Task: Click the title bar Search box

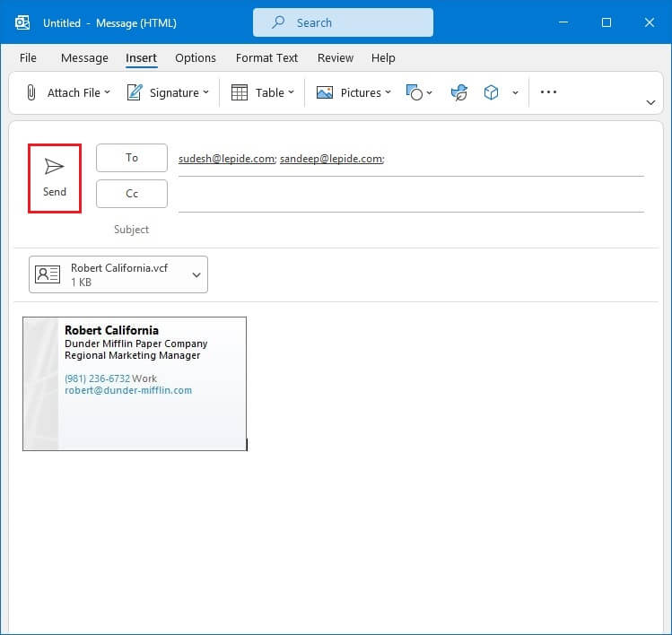Action: 343,22
